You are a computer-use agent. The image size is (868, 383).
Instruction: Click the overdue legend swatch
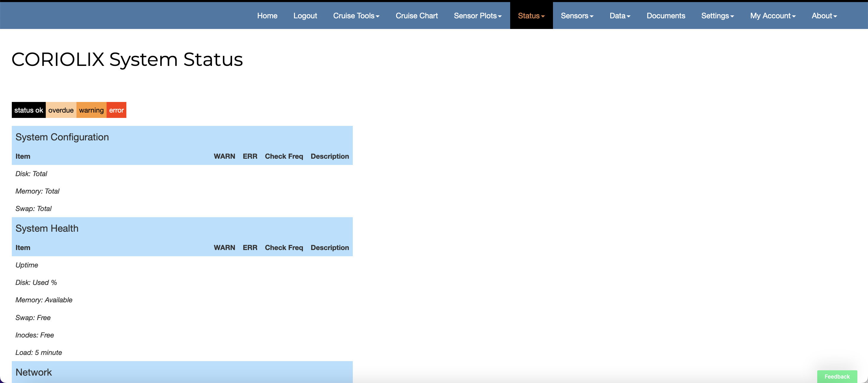tap(61, 110)
